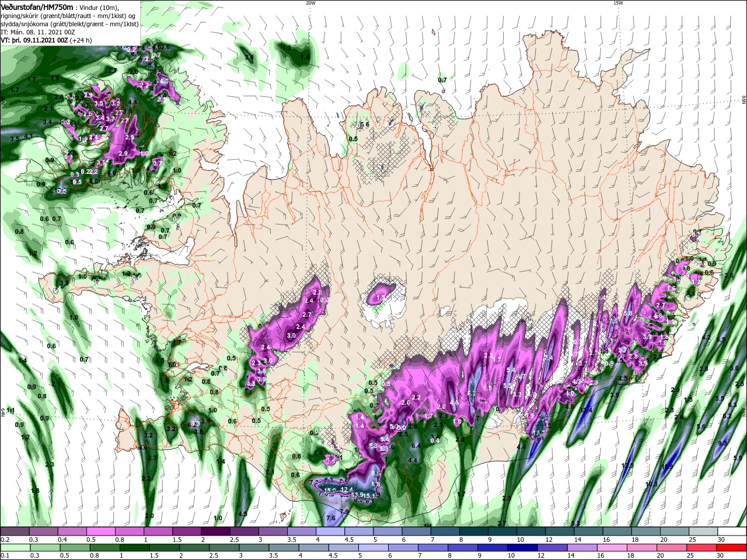Click the Veðurstofan/HM750m map title

tap(37, 6)
